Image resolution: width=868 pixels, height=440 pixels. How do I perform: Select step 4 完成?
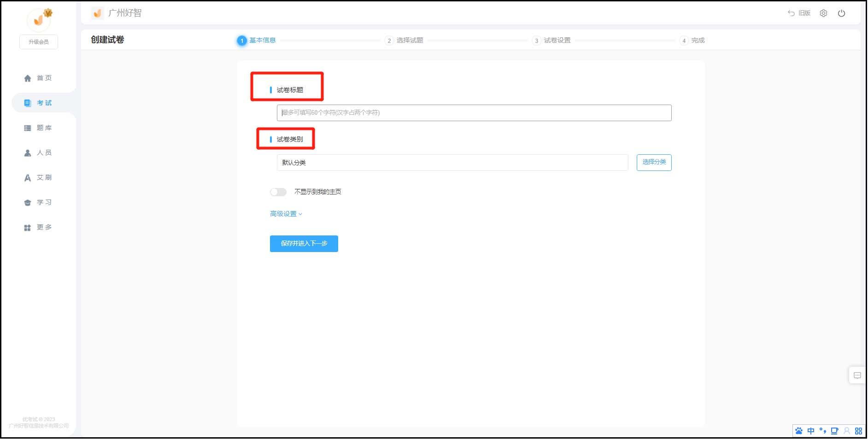tap(692, 41)
